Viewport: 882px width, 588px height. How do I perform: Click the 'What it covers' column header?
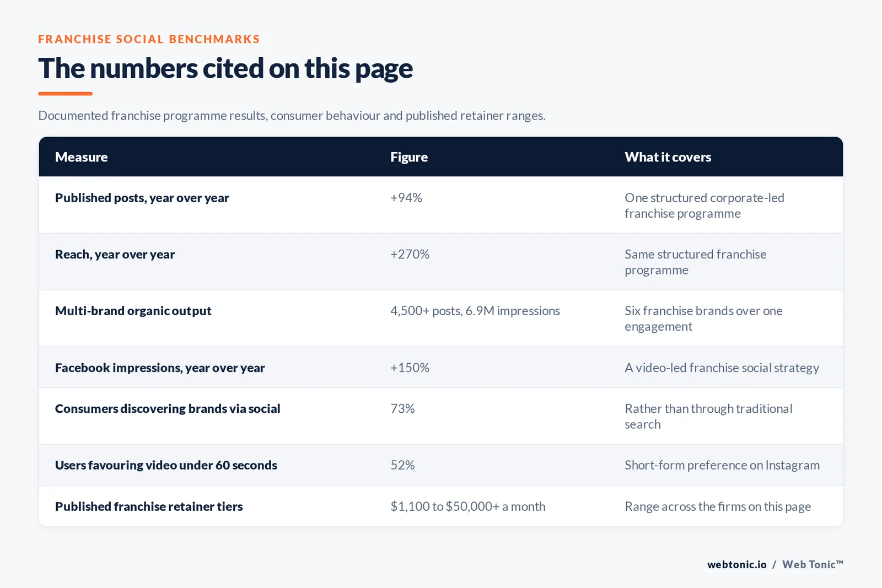tap(668, 157)
